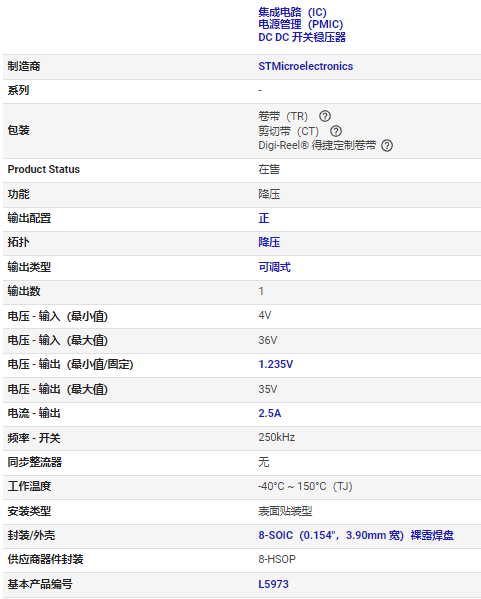Viewport: 481px width, 599px height.
Task: Select the 卷带 (TR) packaging text
Action: click(283, 116)
